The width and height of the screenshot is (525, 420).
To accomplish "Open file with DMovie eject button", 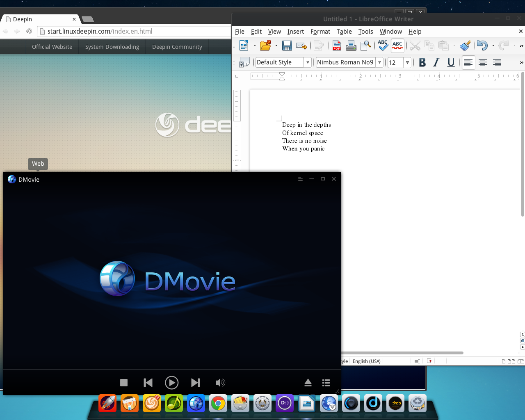I will (308, 383).
